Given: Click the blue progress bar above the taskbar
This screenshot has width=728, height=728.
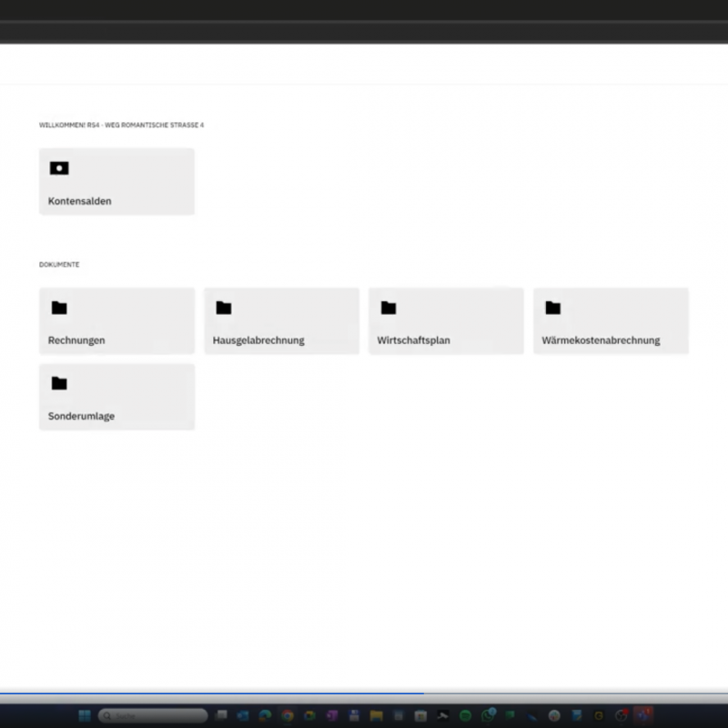Looking at the screenshot, I should (209, 693).
